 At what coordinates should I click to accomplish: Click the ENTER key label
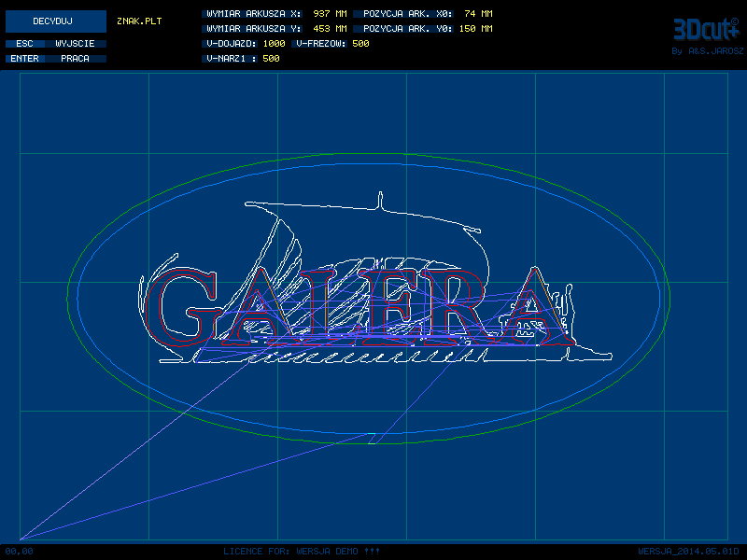[x=25, y=59]
